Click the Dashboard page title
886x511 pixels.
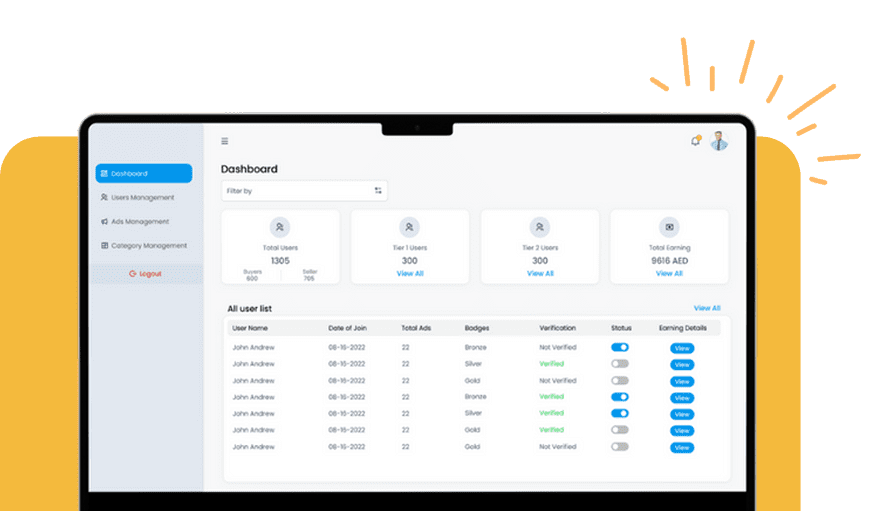(249, 169)
